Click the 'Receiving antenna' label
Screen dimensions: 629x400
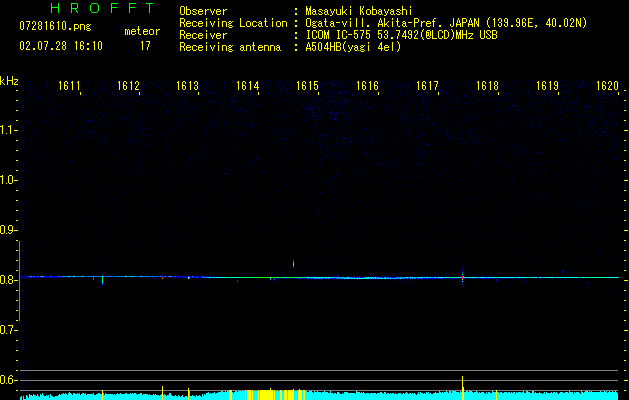(x=230, y=47)
